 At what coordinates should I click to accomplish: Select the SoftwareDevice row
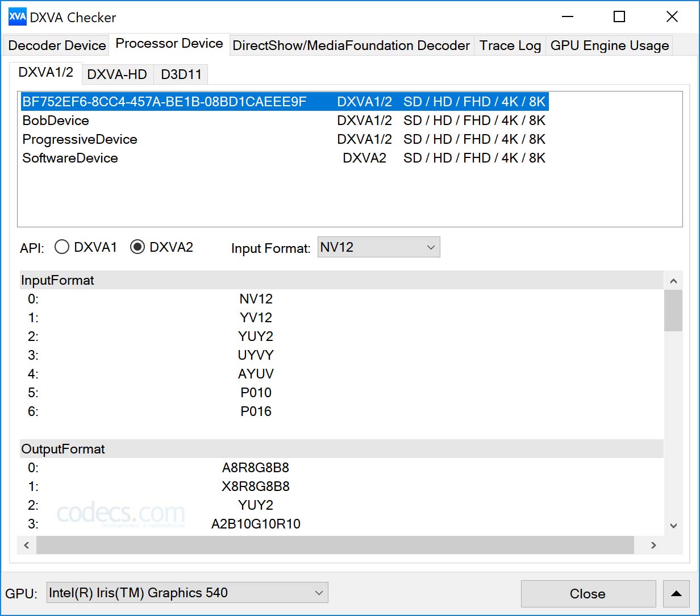point(284,158)
